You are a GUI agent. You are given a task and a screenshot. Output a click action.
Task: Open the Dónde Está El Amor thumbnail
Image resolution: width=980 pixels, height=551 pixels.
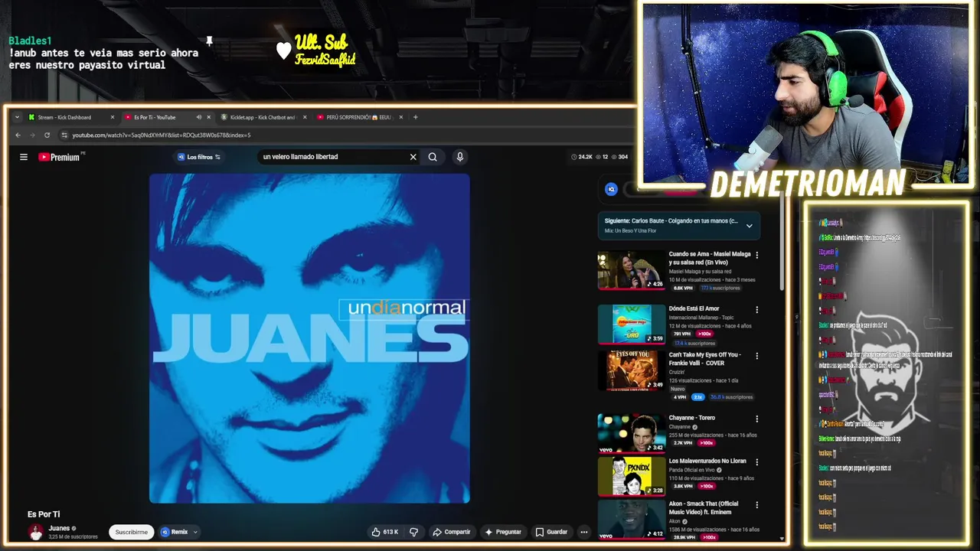[x=632, y=324]
